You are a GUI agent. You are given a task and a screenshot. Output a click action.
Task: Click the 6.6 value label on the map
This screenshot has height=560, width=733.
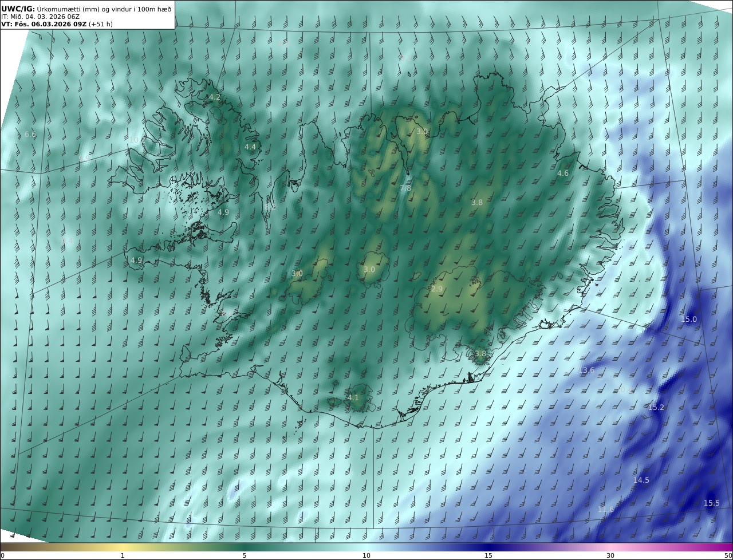(30, 135)
